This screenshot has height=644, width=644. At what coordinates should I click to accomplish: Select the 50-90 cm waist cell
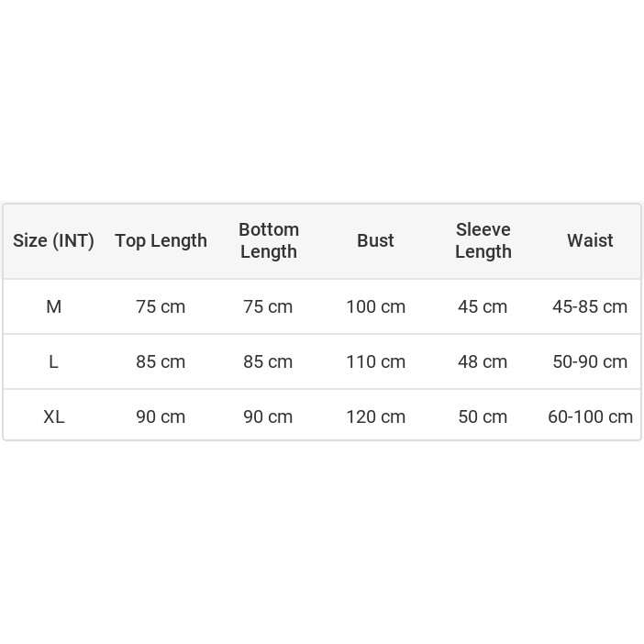[590, 361]
